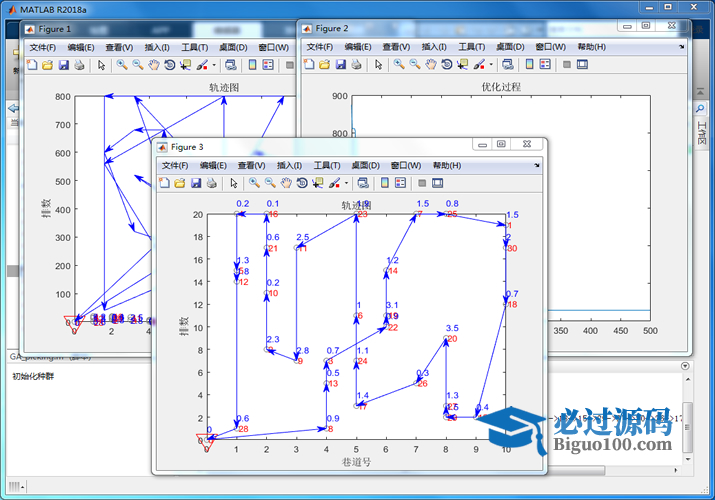Viewport: 715px width, 500px height.
Task: Activate Data Cursor tool in Figure 3
Action: pos(318,183)
